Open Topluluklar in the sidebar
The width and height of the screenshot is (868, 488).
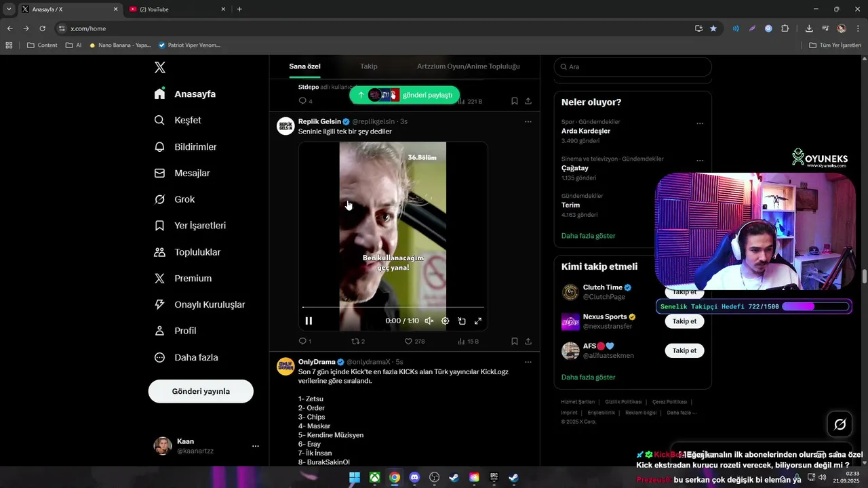click(x=187, y=252)
